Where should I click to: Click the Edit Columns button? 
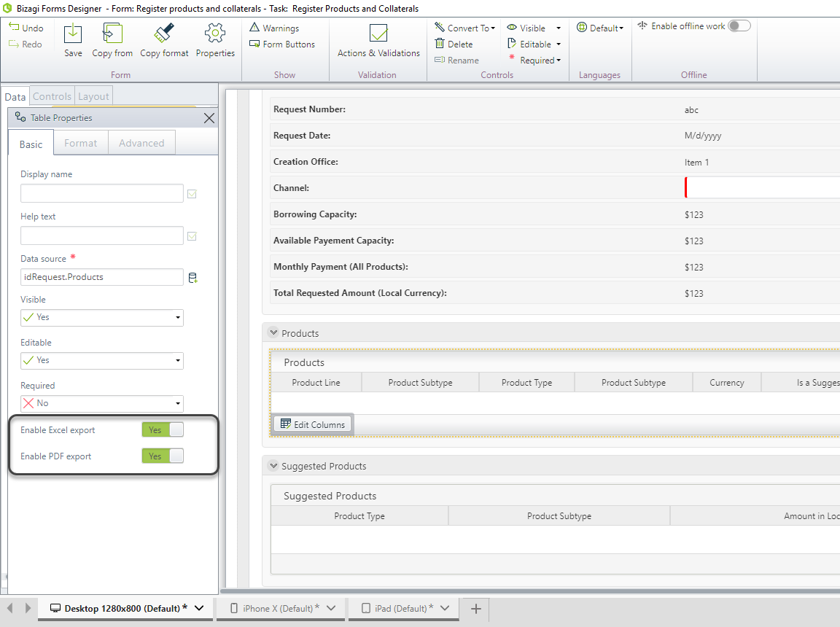click(x=312, y=424)
